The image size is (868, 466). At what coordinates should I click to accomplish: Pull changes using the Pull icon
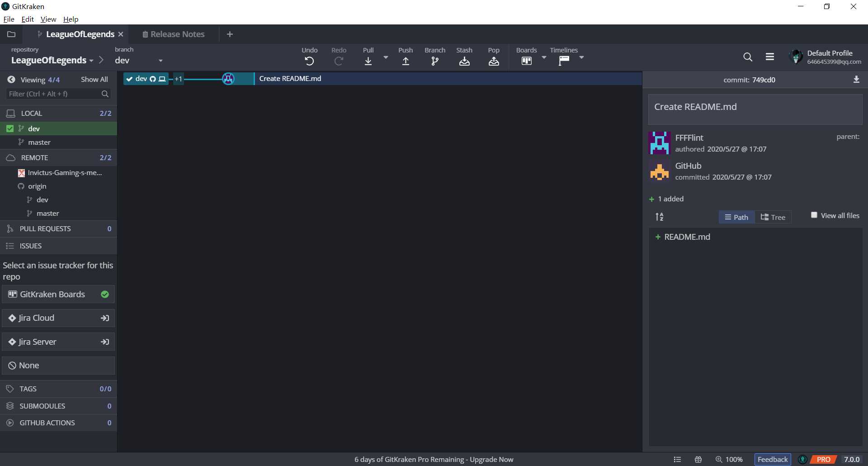click(368, 61)
